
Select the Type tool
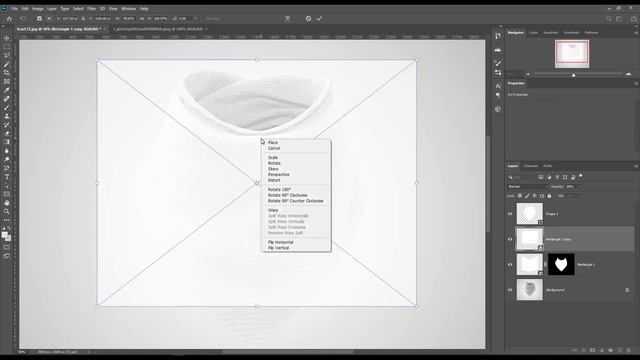7,177
